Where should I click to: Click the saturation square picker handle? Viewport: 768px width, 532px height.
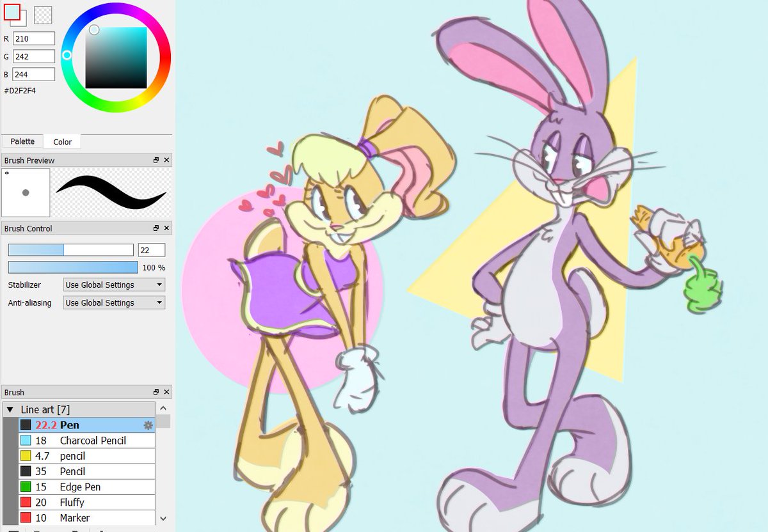pyautogui.click(x=94, y=30)
